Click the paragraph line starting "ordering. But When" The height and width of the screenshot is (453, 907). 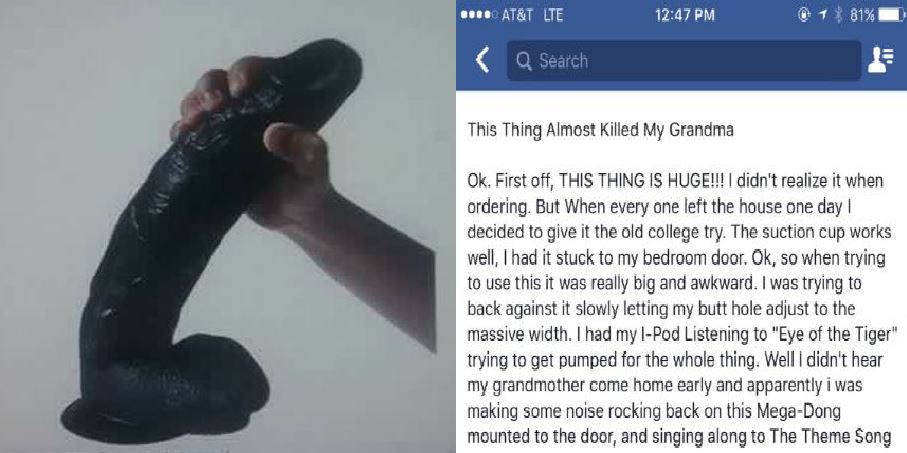coord(658,207)
